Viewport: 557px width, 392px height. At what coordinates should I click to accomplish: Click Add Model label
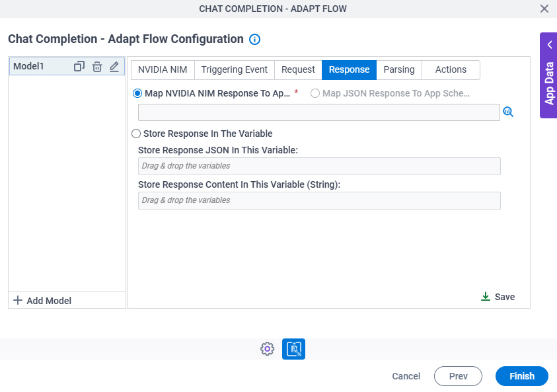pyautogui.click(x=49, y=301)
